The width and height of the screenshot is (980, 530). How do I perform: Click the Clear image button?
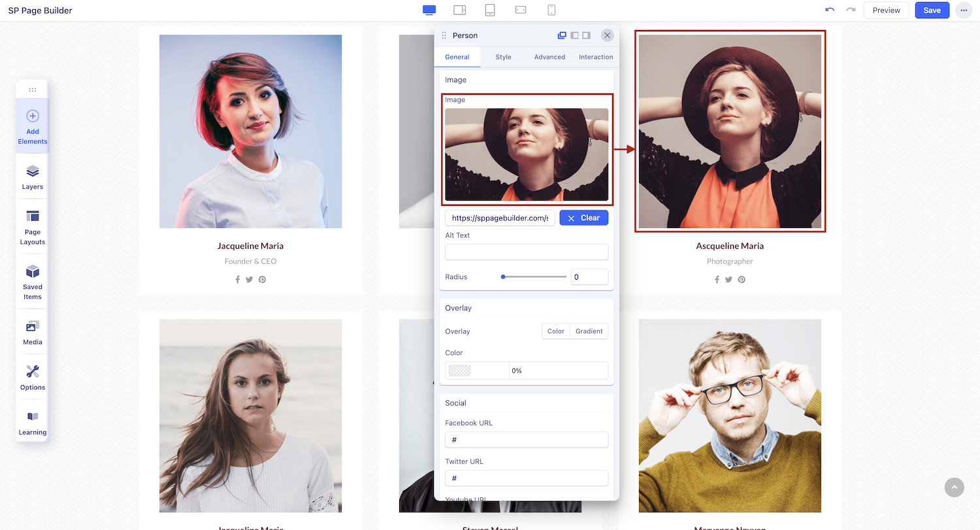click(x=583, y=218)
